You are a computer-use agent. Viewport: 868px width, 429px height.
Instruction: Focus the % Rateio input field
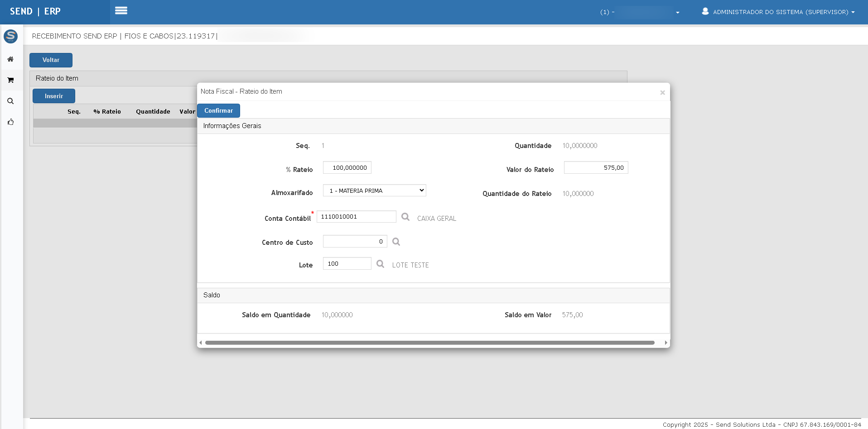pyautogui.click(x=347, y=168)
